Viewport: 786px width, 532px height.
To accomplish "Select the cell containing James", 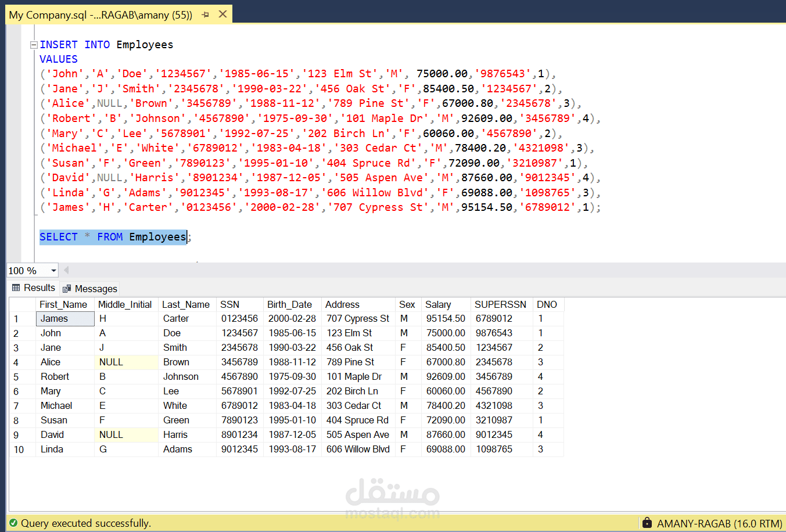I will coord(64,318).
